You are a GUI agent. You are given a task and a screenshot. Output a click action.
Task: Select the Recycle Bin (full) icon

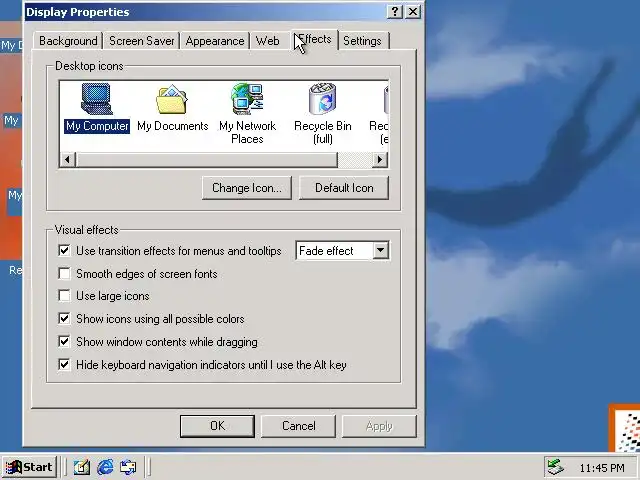322,113
